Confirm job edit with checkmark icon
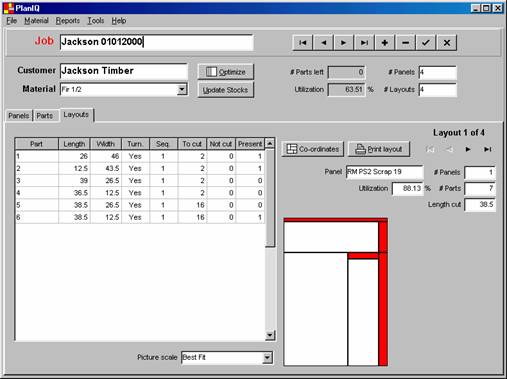This screenshot has height=379, width=507. [x=426, y=43]
